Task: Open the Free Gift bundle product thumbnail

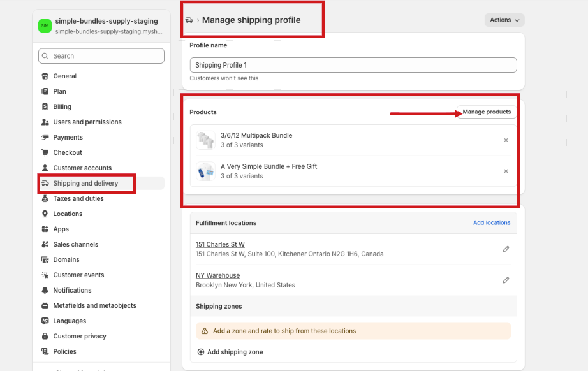Action: (x=205, y=171)
